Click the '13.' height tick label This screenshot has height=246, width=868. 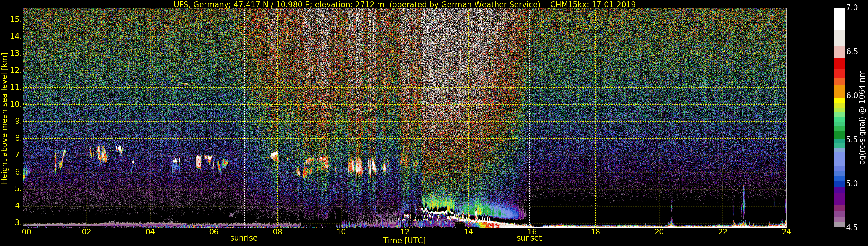pos(16,53)
